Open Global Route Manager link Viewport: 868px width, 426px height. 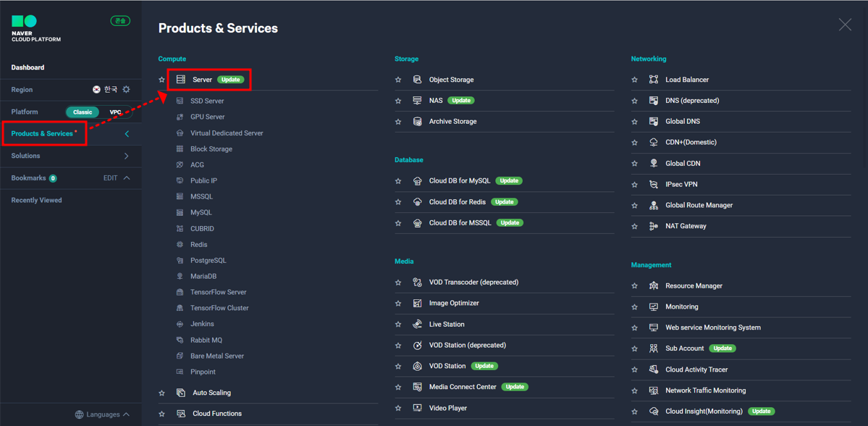[x=699, y=205]
